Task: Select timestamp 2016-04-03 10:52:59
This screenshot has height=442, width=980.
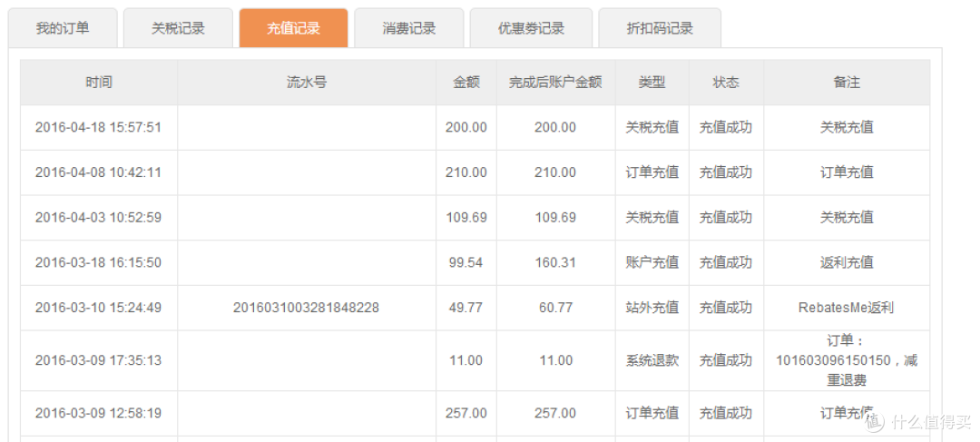Action: point(98,218)
